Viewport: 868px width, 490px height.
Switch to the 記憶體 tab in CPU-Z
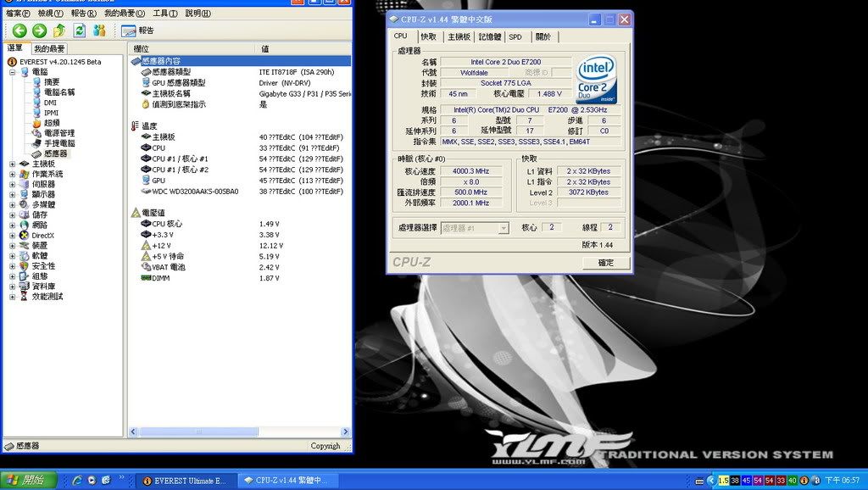tap(490, 37)
